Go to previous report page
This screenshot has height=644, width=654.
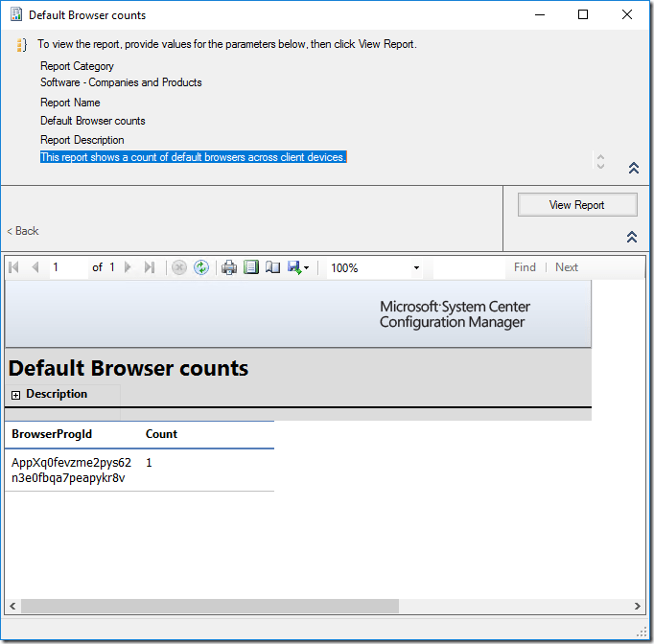(x=35, y=267)
